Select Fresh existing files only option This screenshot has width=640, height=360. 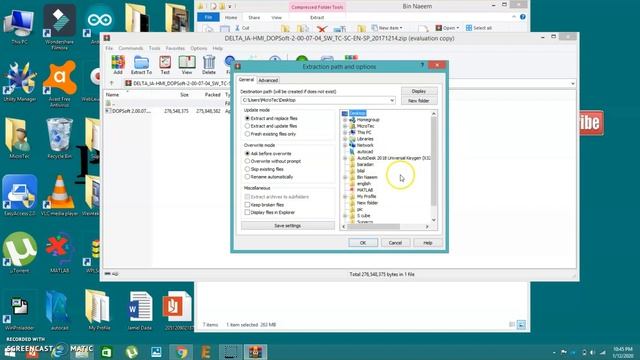click(270, 134)
